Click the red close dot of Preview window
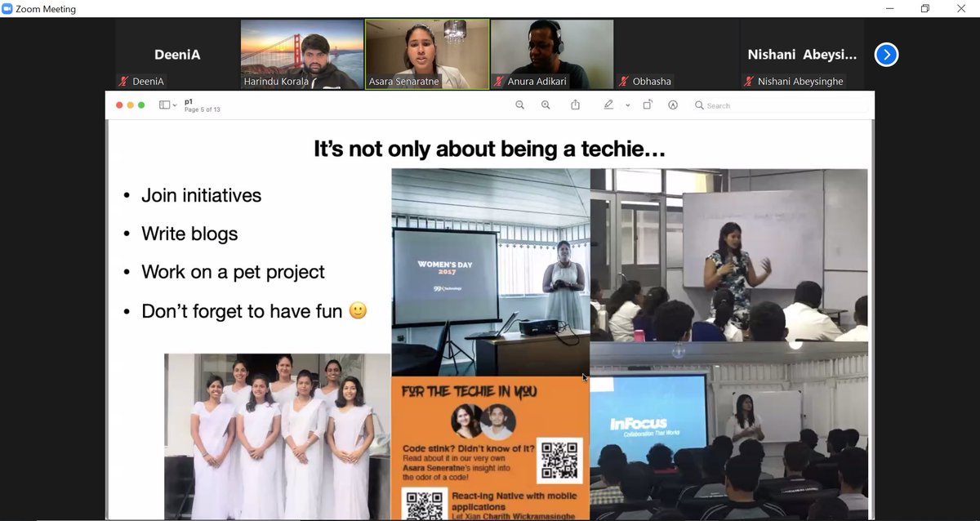 point(119,105)
